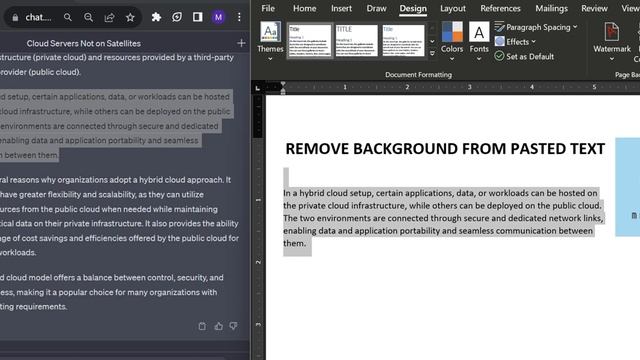This screenshot has height=360, width=640.
Task: Click the circular extension icon next to the puzzle
Action: 177,17
